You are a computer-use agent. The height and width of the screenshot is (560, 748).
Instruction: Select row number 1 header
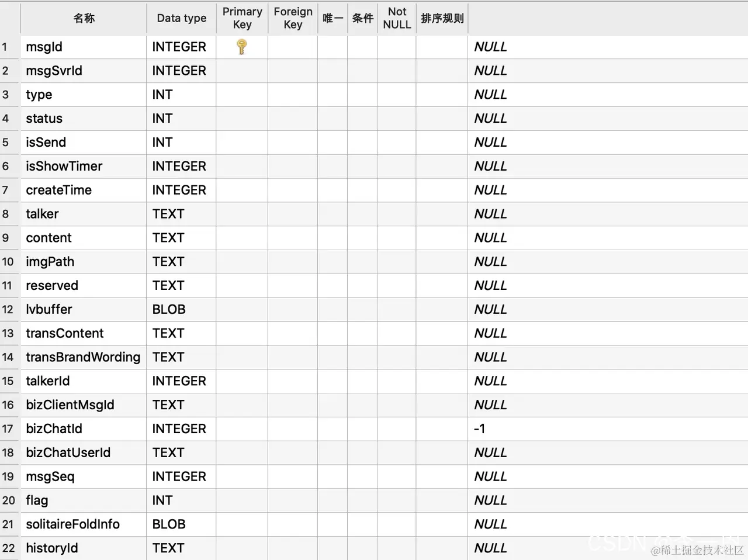[x=10, y=47]
